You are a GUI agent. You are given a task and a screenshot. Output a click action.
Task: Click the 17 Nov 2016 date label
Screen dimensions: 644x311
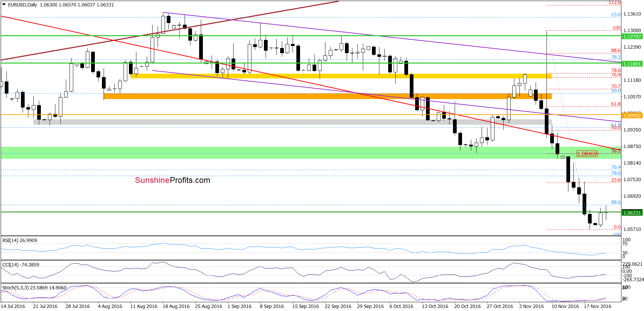click(597, 306)
